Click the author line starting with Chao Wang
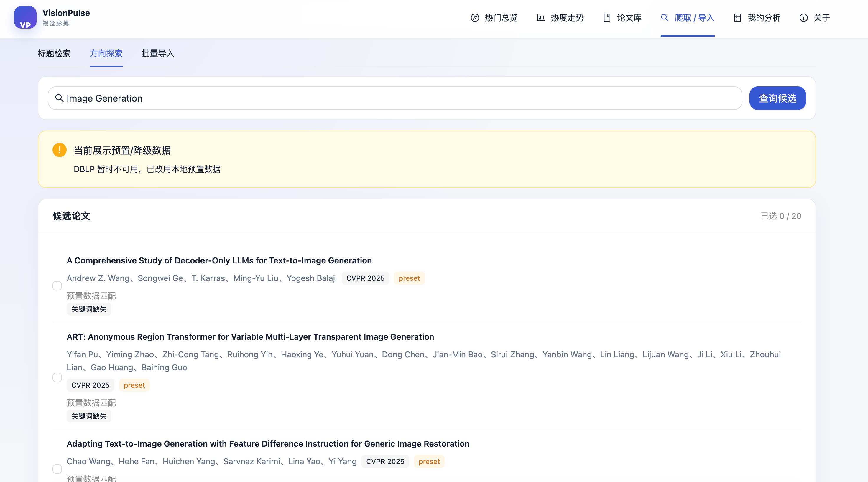Screen dimensions: 868x482 (212, 461)
